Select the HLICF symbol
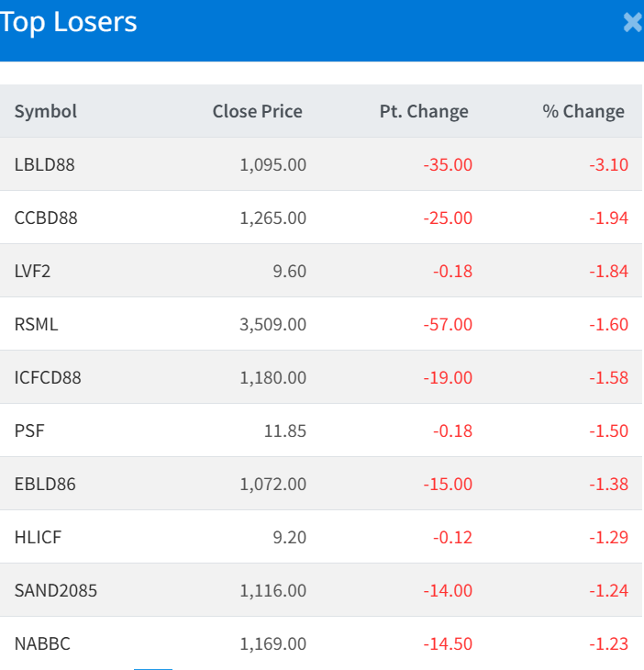This screenshot has width=644, height=670. [38, 538]
